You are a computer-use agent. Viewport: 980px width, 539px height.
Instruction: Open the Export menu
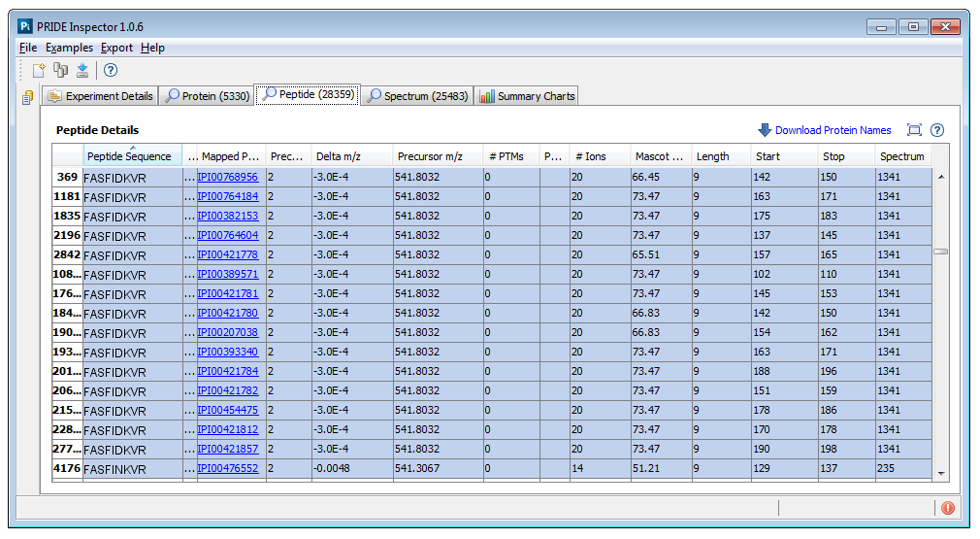point(116,48)
